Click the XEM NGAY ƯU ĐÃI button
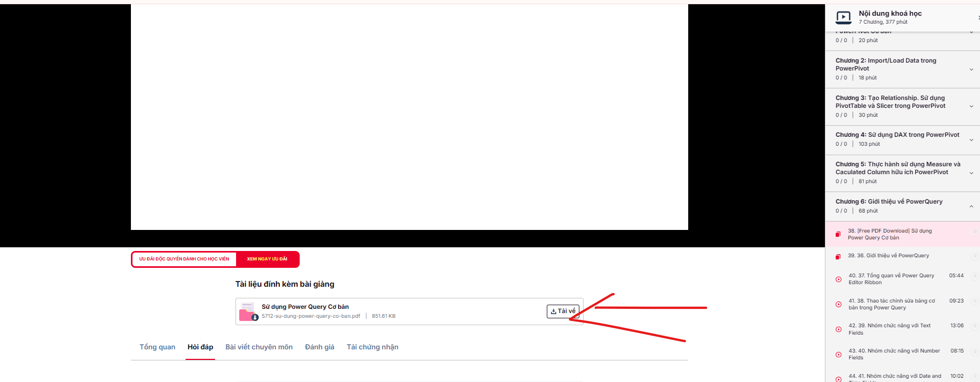Viewport: 980px width, 382px height. point(267,259)
